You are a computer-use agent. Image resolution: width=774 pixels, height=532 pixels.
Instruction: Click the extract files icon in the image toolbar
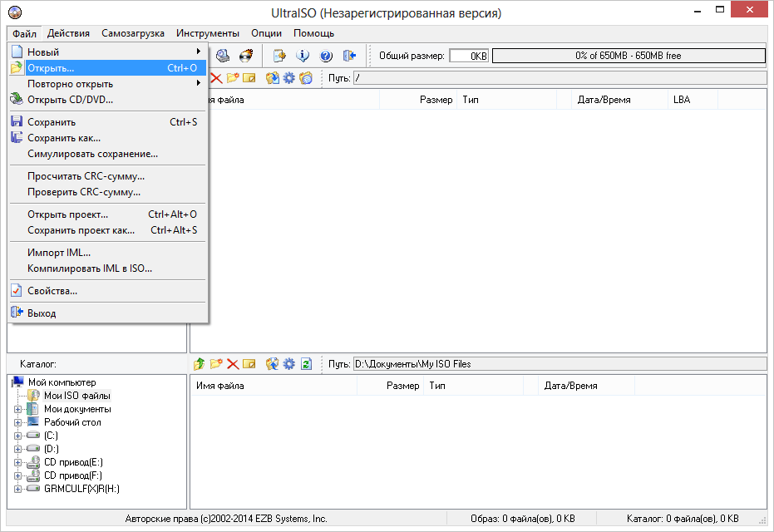[x=272, y=78]
